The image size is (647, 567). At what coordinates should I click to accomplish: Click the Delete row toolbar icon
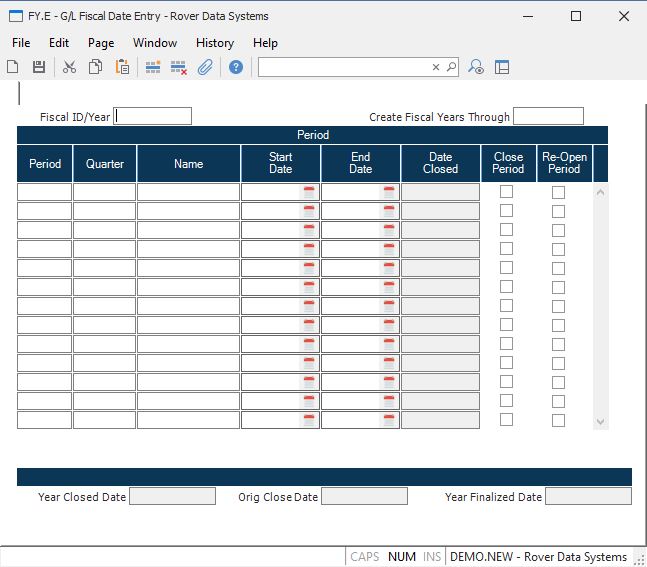(x=179, y=67)
